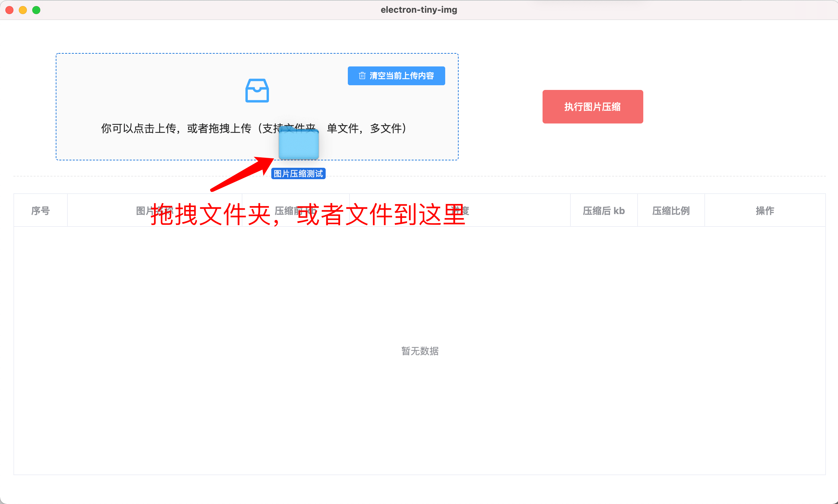Click the 压缩后 kb column header
The height and width of the screenshot is (504, 838).
click(x=604, y=211)
